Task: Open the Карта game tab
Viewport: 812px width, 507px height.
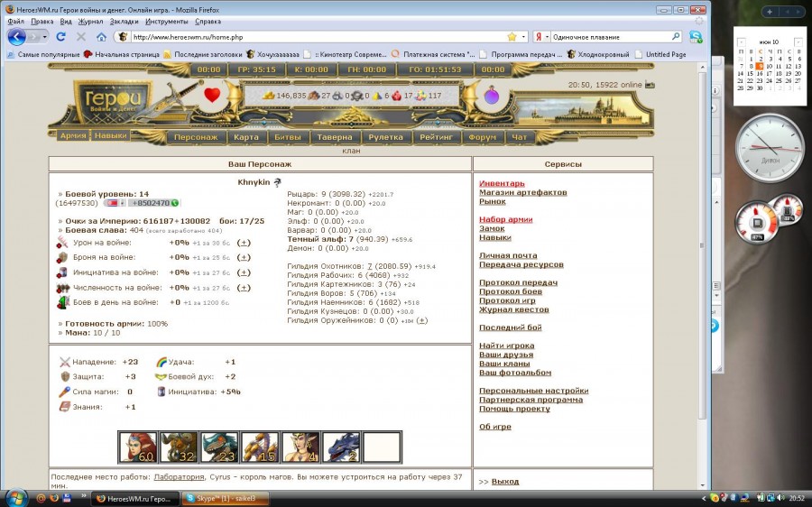Action: pyautogui.click(x=246, y=137)
